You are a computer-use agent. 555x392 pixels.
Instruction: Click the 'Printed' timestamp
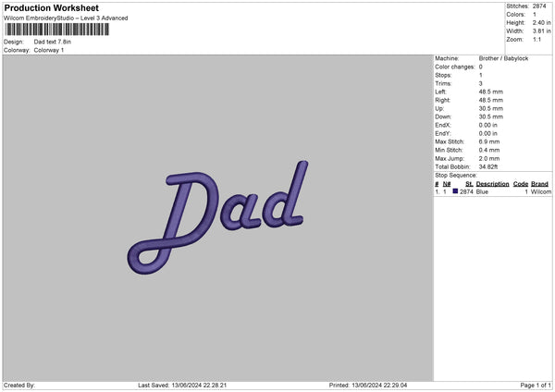(x=368, y=386)
